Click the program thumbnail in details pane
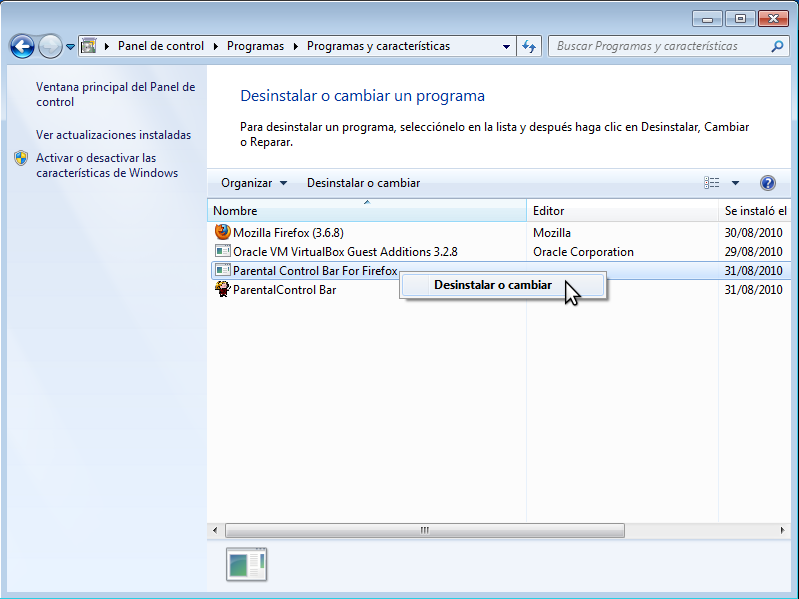This screenshot has height=599, width=799. (x=247, y=564)
